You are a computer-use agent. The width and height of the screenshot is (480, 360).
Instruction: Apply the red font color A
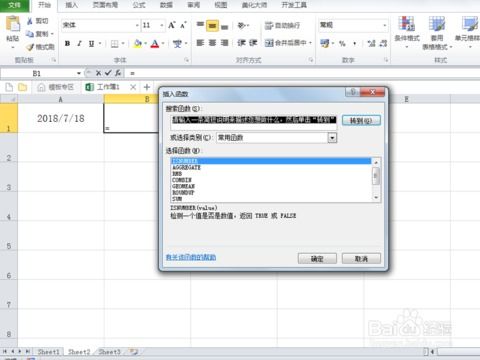point(155,43)
